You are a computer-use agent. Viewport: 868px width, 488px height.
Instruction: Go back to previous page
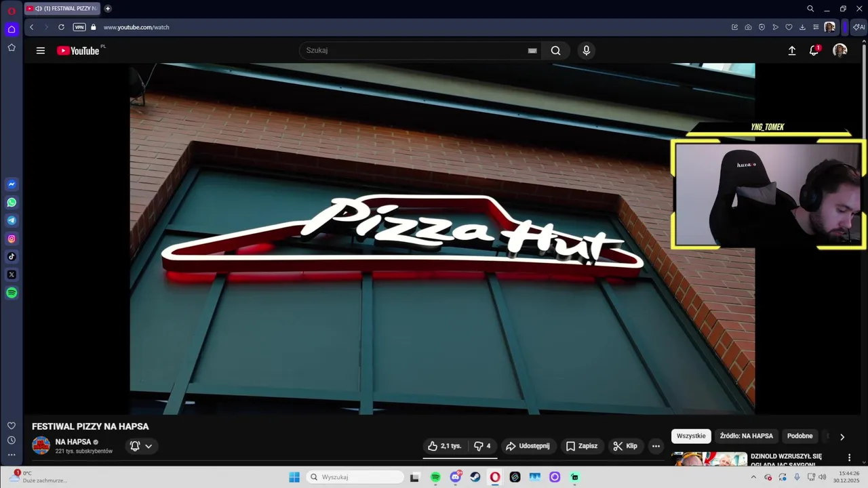31,27
